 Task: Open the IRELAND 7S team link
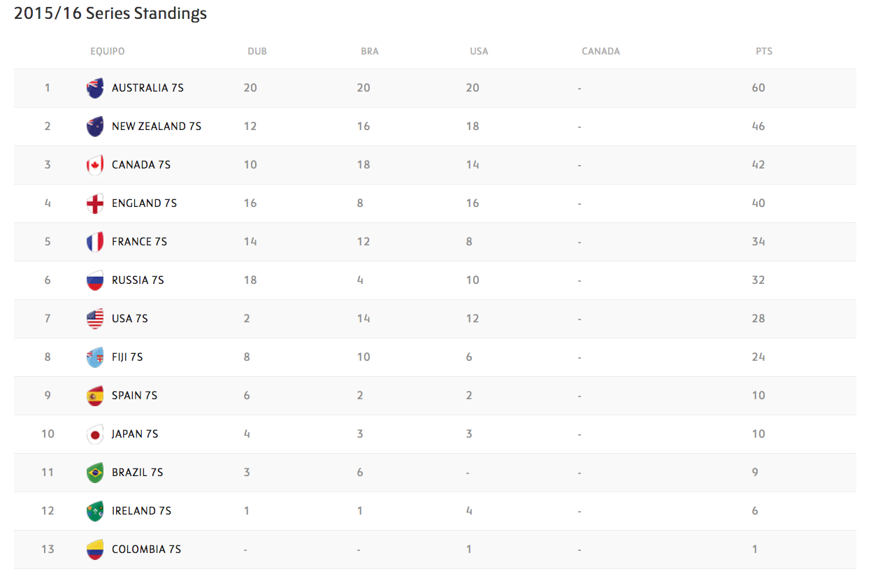[141, 511]
